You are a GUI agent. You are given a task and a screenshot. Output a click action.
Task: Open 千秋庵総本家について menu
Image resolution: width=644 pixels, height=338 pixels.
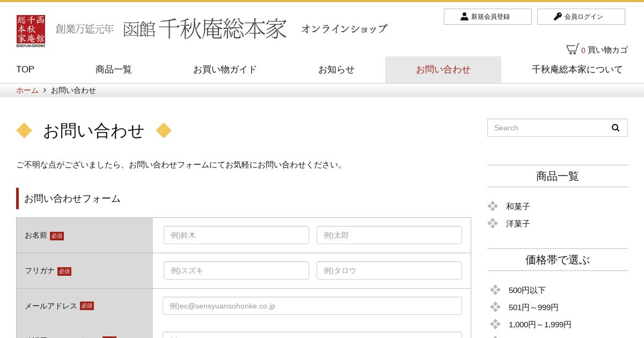577,69
